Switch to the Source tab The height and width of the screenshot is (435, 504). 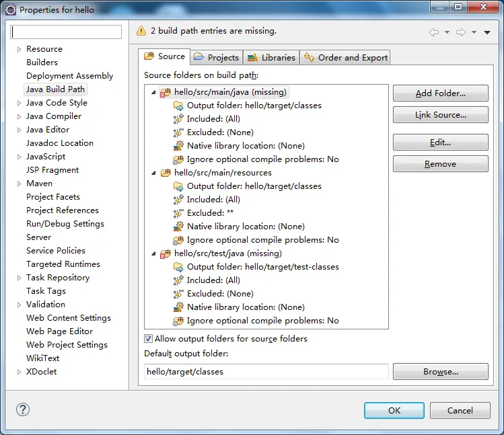[x=164, y=56]
